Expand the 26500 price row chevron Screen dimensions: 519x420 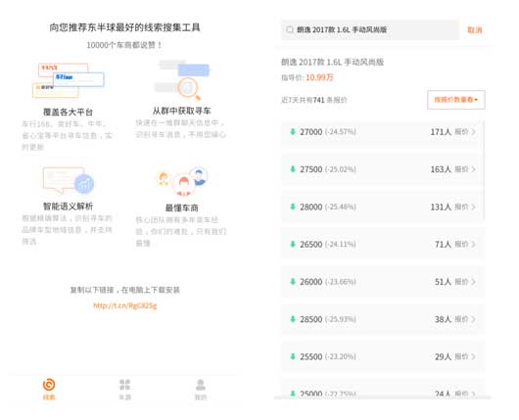click(x=473, y=244)
